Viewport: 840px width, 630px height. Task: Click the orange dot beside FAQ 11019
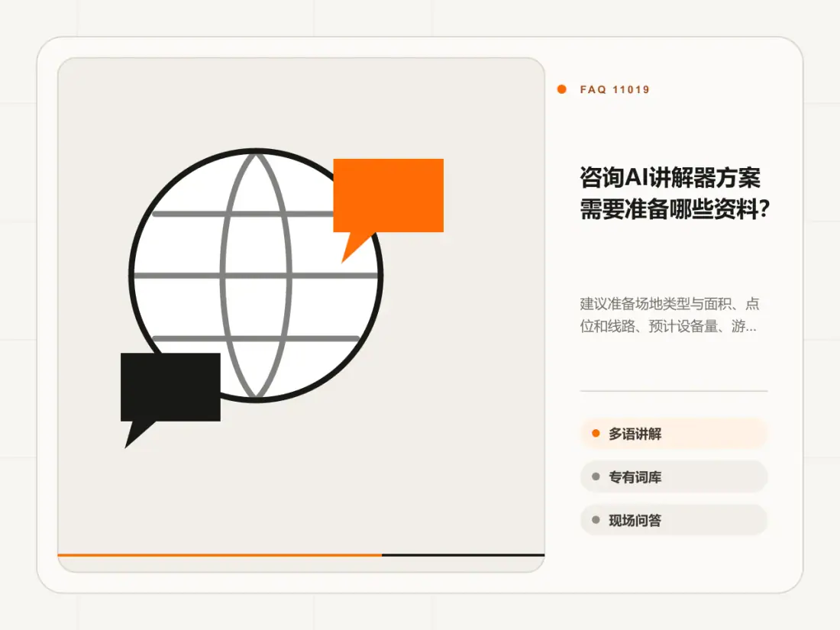click(561, 89)
